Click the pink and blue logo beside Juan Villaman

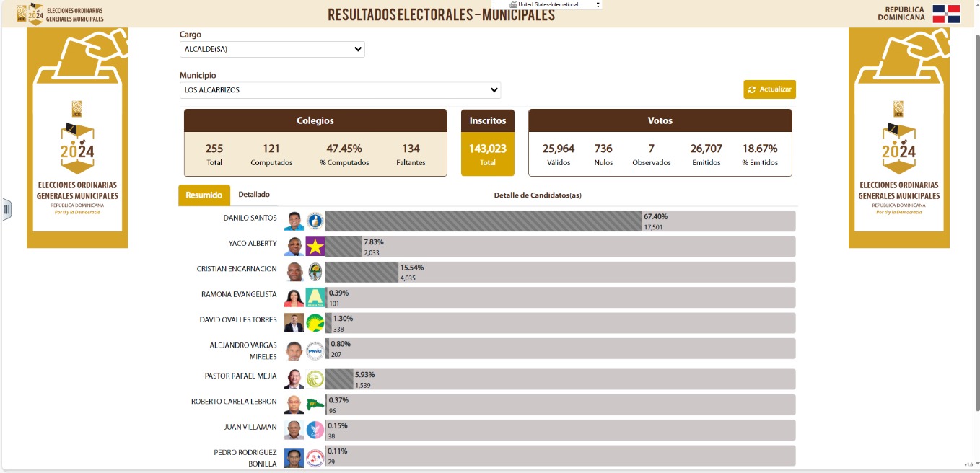pos(315,430)
